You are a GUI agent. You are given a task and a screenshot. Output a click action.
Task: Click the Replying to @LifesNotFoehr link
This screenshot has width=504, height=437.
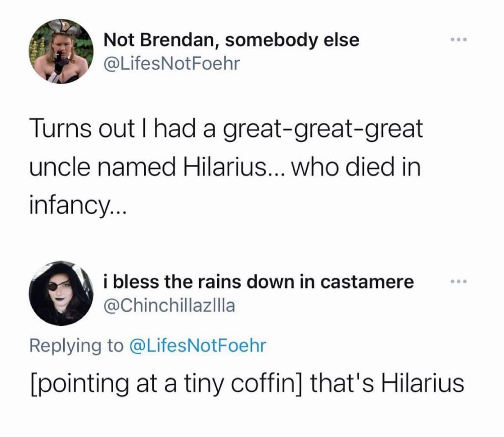148,344
